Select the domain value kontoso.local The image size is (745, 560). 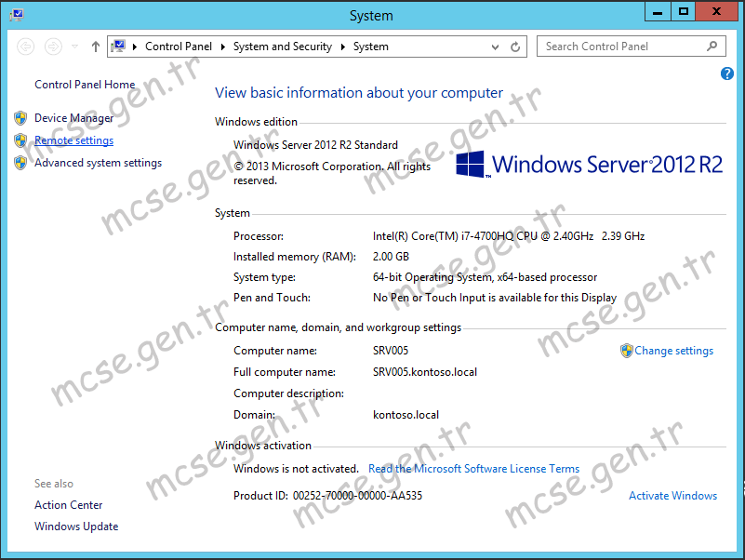coord(406,415)
